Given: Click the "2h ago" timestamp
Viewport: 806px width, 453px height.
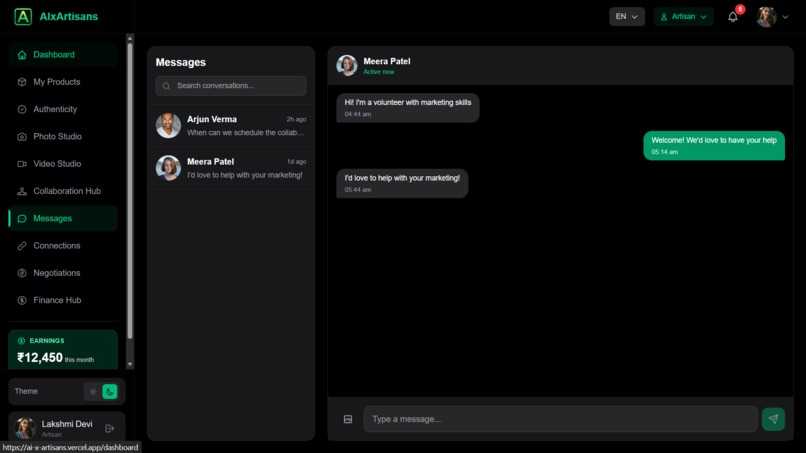Looking at the screenshot, I should [x=296, y=119].
